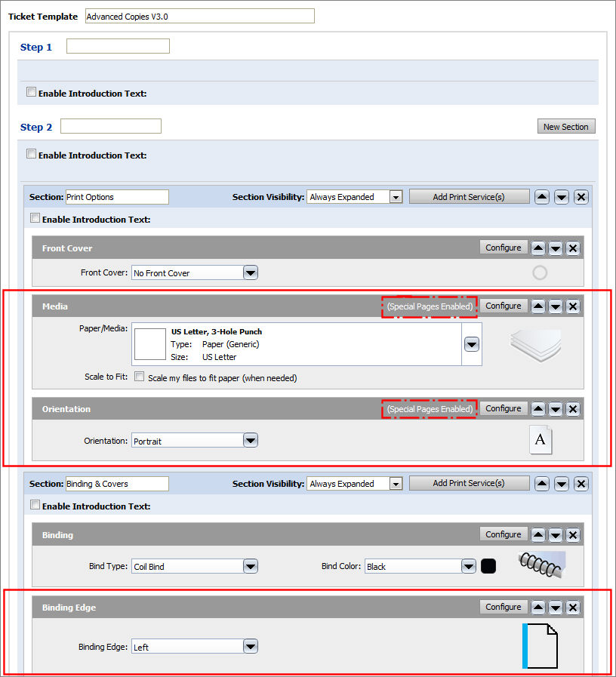Screen dimensions: 616x677
Task: Move the Binding service down
Action: (x=556, y=535)
